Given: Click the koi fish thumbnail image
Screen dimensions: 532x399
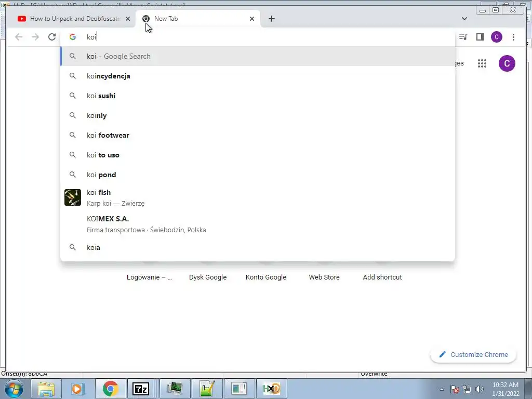Looking at the screenshot, I should (73, 197).
